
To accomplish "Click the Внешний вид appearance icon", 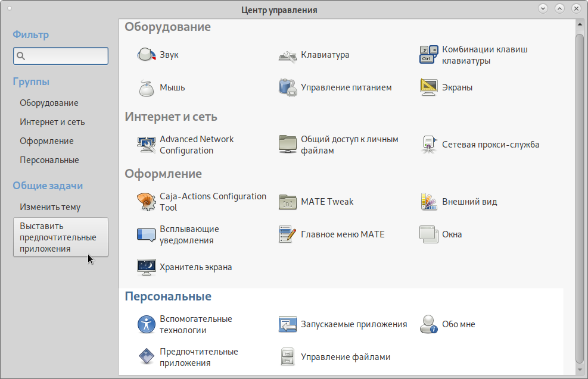I will pyautogui.click(x=429, y=202).
